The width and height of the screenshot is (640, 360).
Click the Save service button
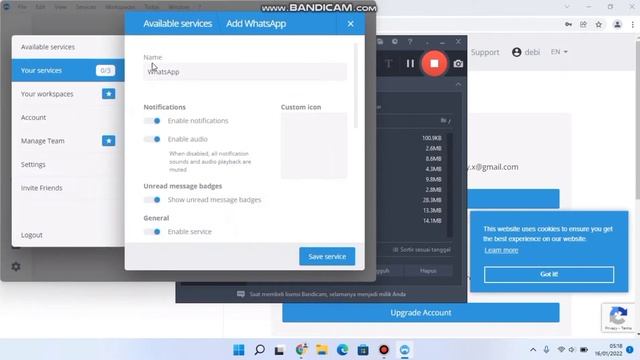point(327,256)
